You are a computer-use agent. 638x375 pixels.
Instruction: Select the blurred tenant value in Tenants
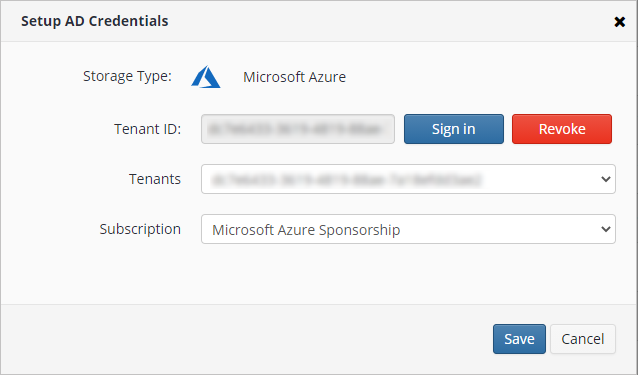pos(347,179)
